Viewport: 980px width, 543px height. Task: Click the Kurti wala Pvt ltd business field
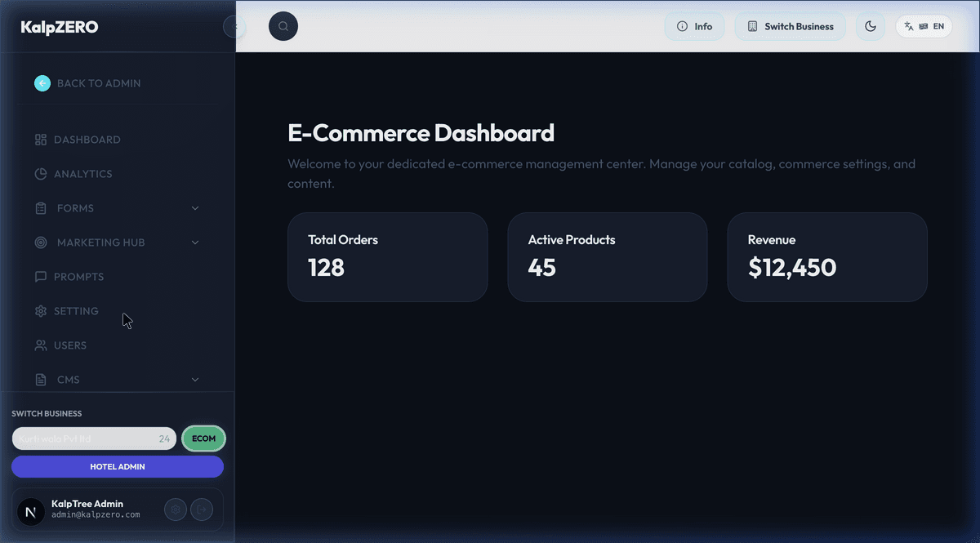click(x=94, y=438)
